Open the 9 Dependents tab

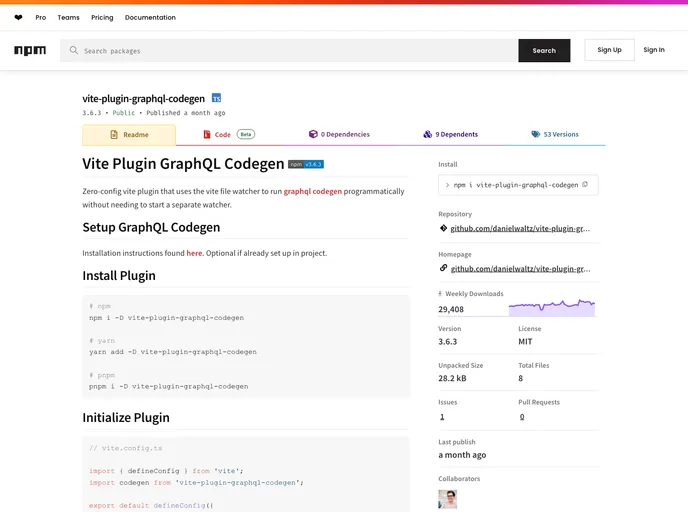[451, 134]
